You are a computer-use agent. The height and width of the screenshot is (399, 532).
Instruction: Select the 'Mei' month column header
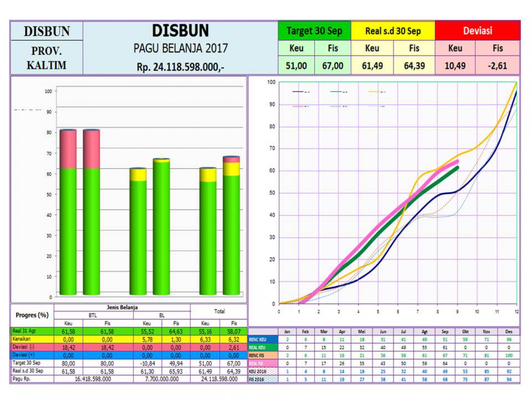coord(362,331)
